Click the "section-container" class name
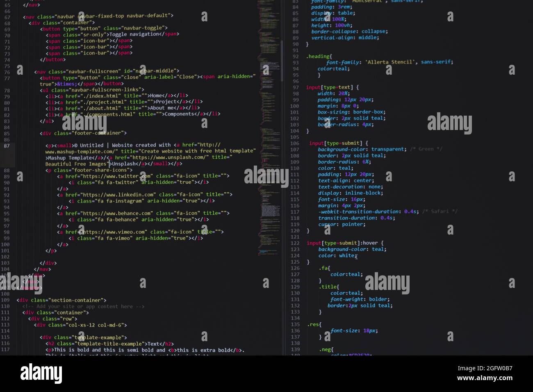This screenshot has height=392, width=533. (x=76, y=300)
